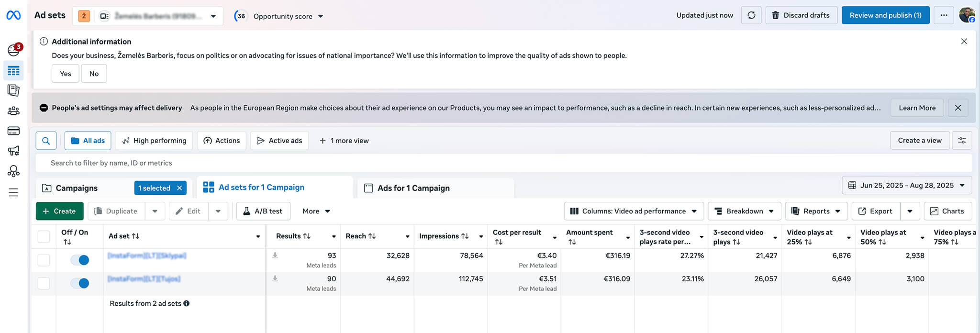The height and width of the screenshot is (333, 980).
Task: Dismiss the ad settings delivery banner
Action: click(958, 108)
